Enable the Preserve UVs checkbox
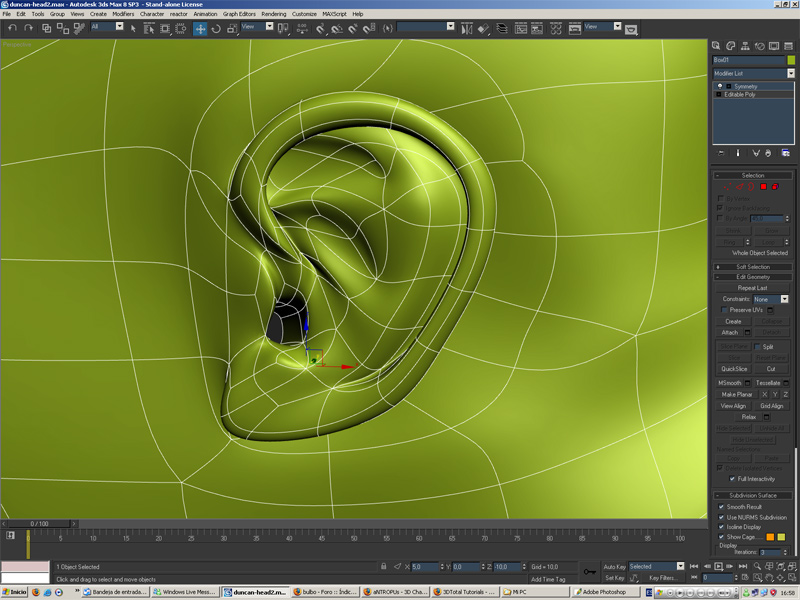The width and height of the screenshot is (800, 600). [723, 310]
